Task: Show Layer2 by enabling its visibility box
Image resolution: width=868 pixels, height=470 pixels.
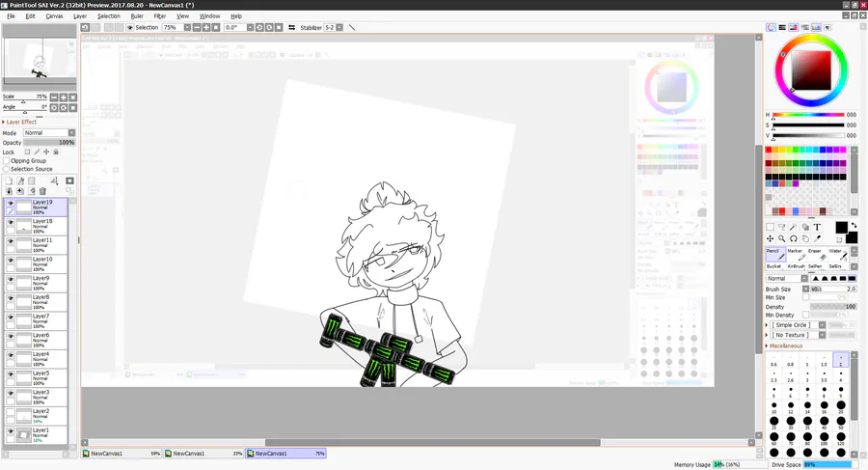Action: pos(11,412)
